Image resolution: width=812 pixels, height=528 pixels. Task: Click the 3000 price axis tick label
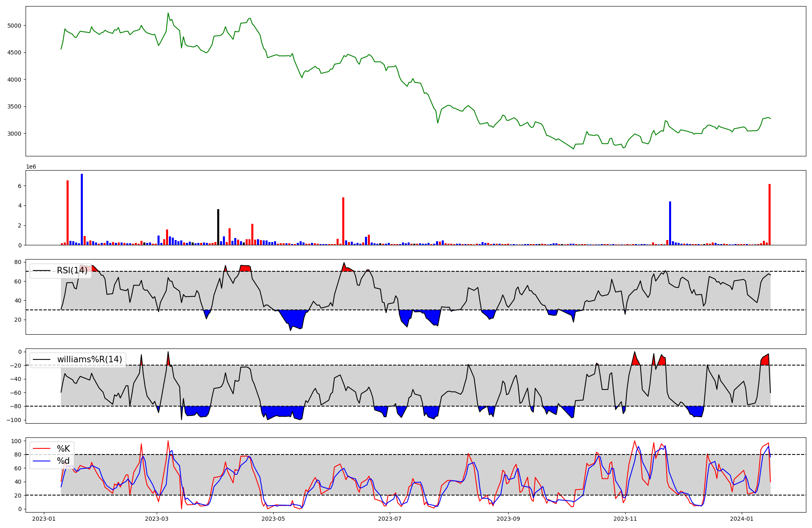[14, 134]
